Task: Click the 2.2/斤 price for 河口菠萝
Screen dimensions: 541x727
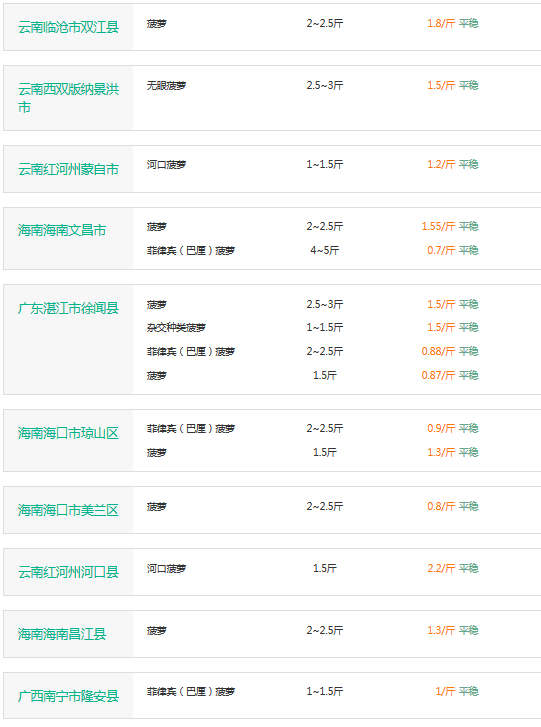Action: (x=441, y=568)
